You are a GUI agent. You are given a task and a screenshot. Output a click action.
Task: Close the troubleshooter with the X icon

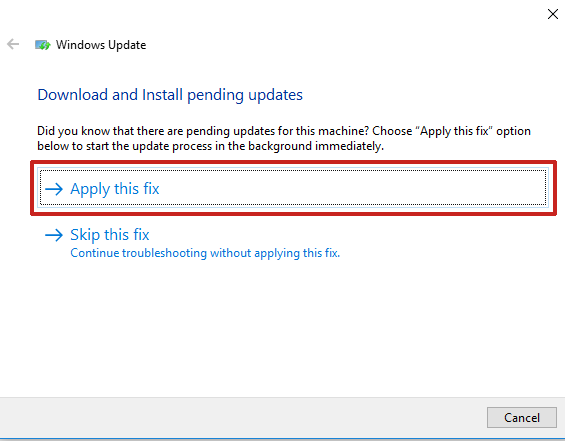pos(553,14)
